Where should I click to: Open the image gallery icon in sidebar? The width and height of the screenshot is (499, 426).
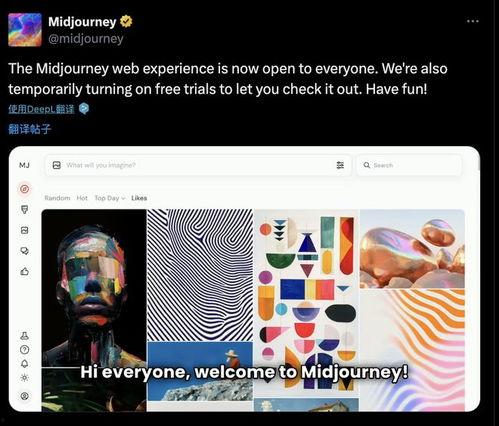point(24,230)
